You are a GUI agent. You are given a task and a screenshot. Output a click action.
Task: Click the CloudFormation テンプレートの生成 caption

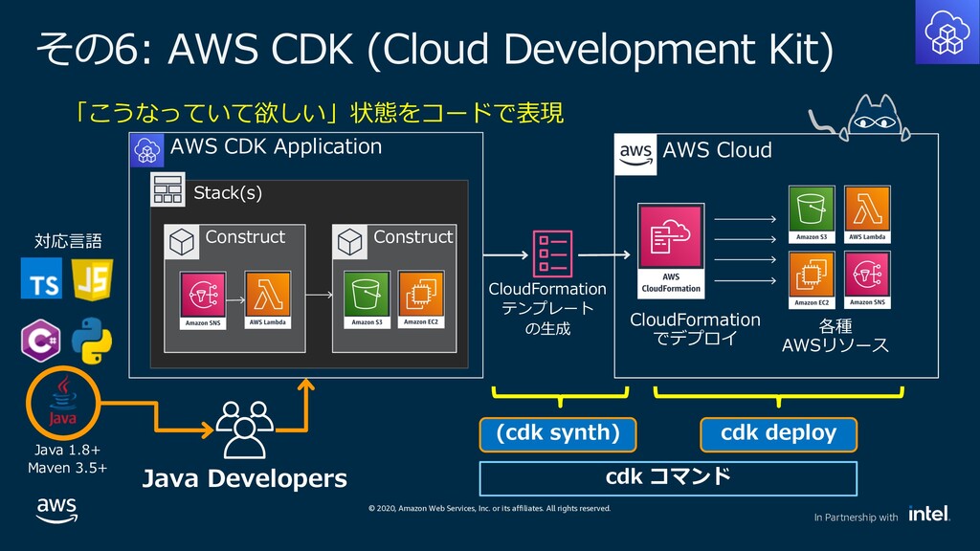547,309
